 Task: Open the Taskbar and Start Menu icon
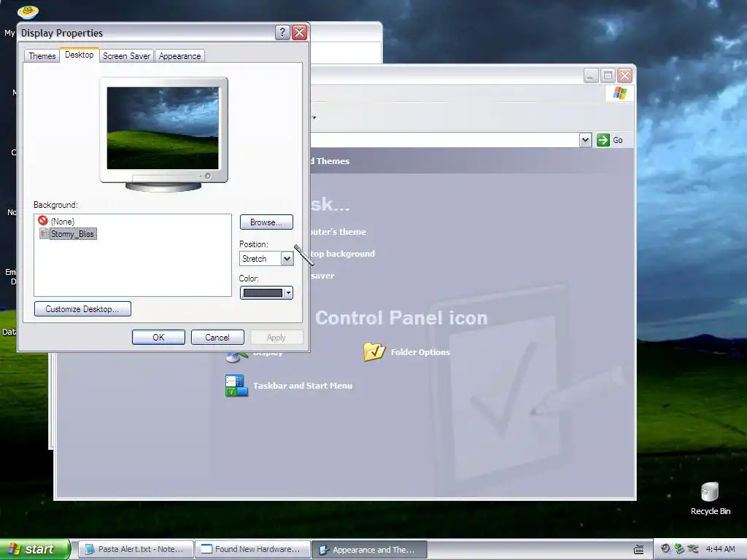tap(236, 386)
